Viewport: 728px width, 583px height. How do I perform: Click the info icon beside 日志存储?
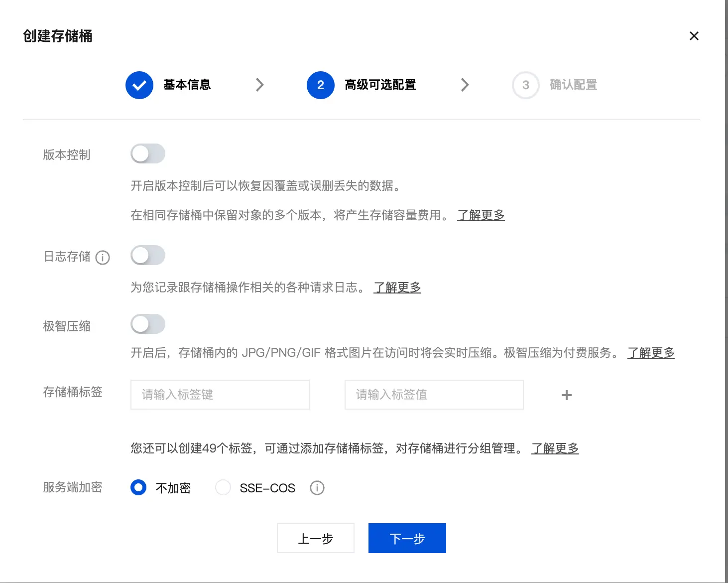103,258
